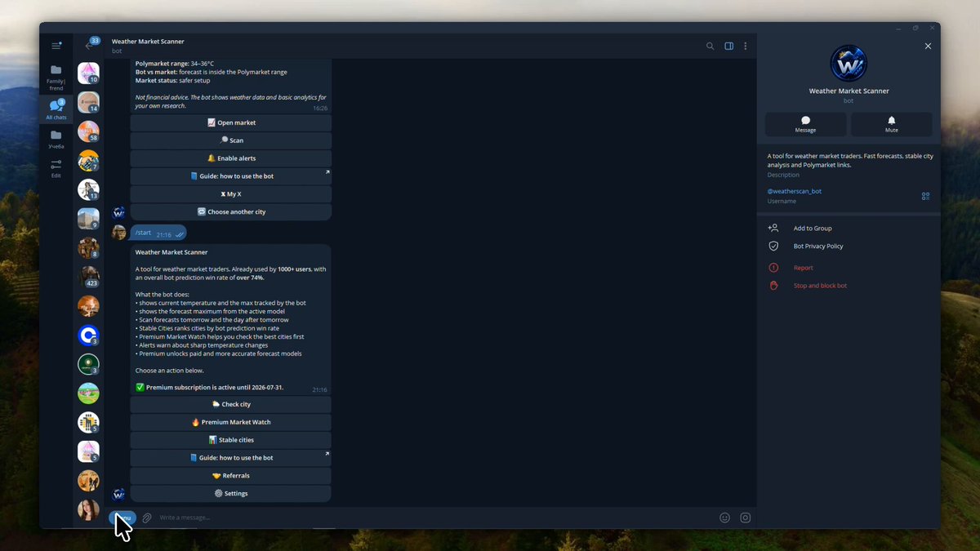The image size is (980, 551).
Task: Focus the Write a message field
Action: [433, 518]
